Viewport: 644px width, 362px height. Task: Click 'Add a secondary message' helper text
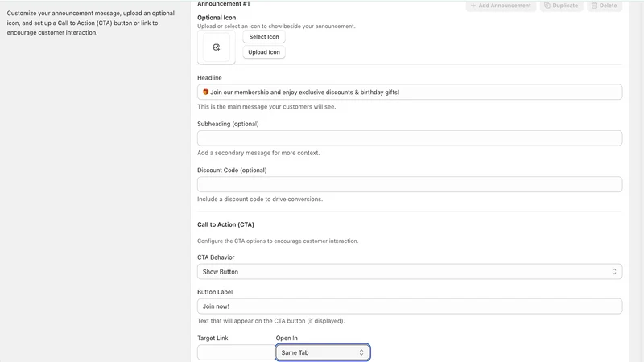point(258,153)
